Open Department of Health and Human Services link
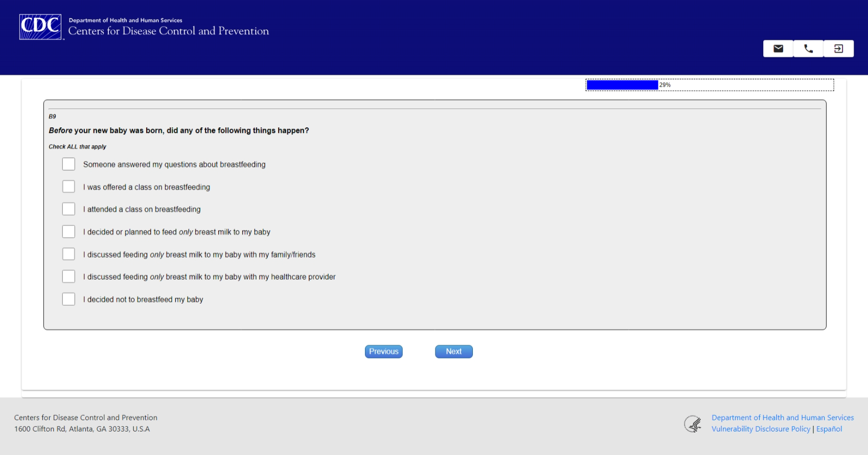This screenshot has height=455, width=868. click(783, 418)
